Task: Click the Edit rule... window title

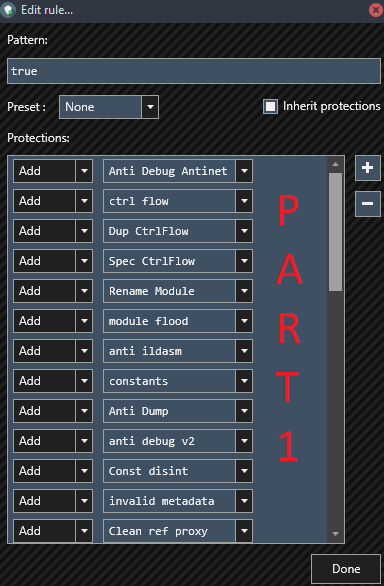Action: coord(47,10)
